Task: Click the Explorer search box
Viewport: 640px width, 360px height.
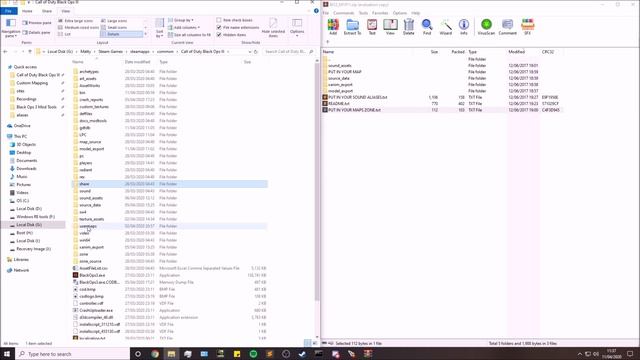Action: (x=288, y=52)
